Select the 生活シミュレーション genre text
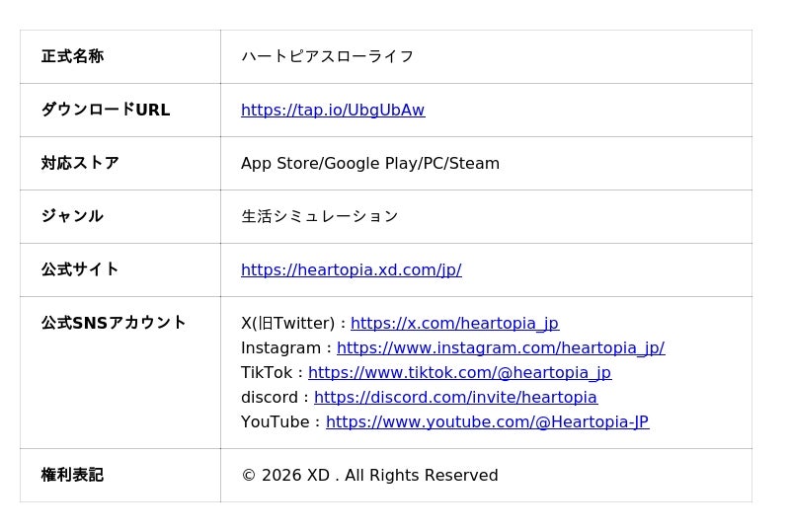Viewport: 790px width, 532px height. pyautogui.click(x=320, y=216)
